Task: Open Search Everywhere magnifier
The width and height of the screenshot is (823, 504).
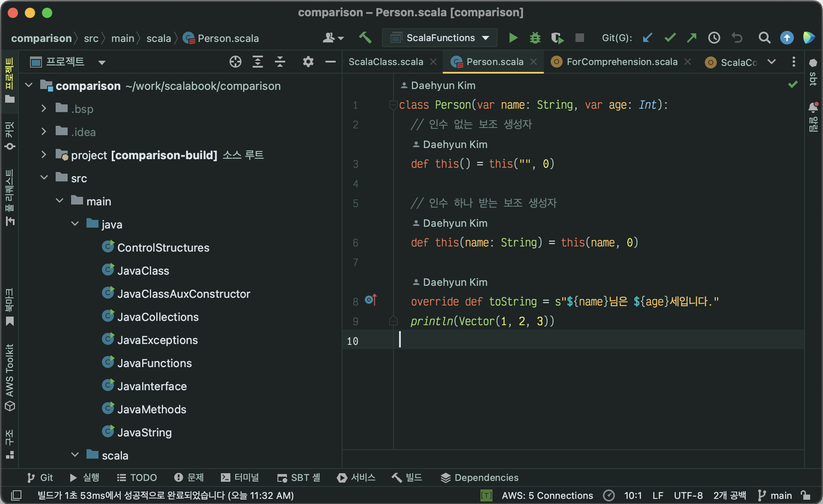Action: (764, 38)
